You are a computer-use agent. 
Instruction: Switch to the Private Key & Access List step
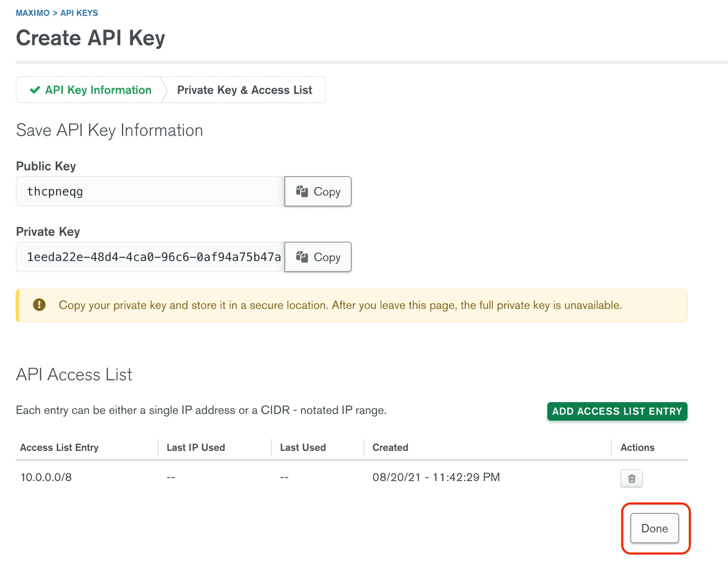(x=245, y=90)
